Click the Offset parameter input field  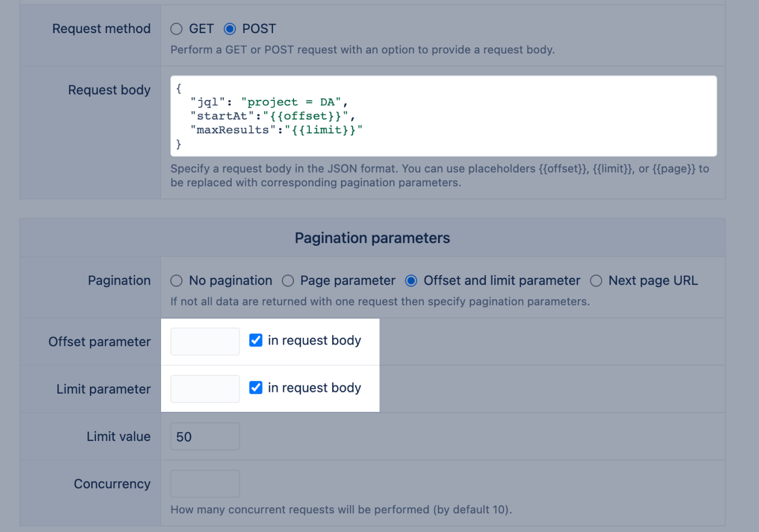tap(205, 341)
